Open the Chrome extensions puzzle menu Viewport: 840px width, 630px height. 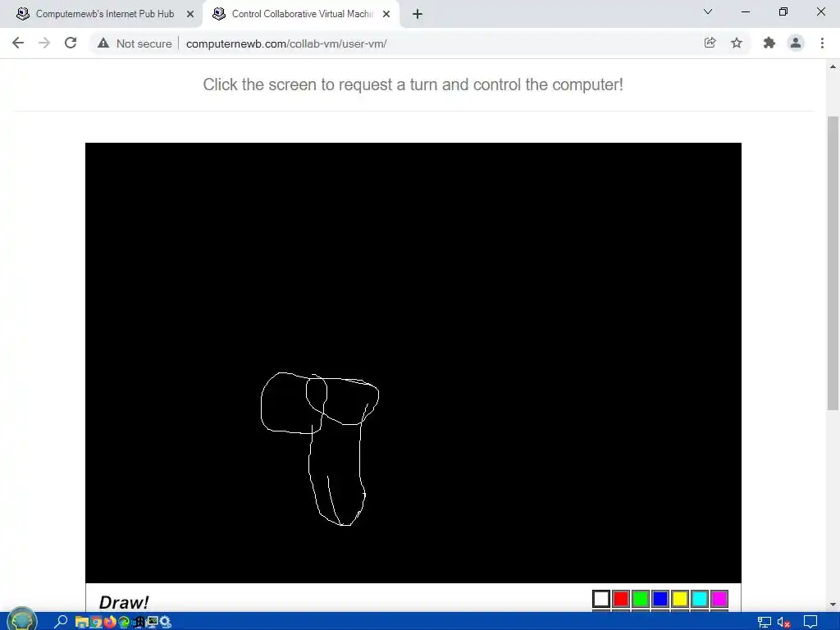pyautogui.click(x=769, y=43)
